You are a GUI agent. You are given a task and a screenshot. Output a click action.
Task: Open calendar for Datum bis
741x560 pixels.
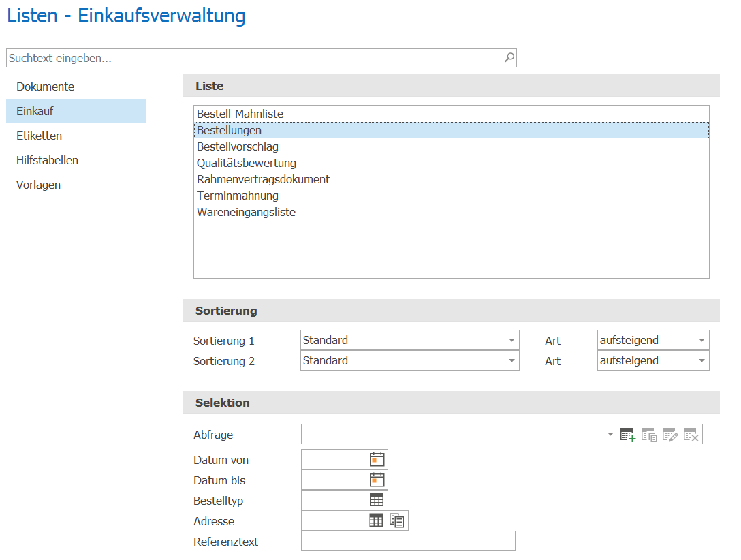click(x=377, y=480)
